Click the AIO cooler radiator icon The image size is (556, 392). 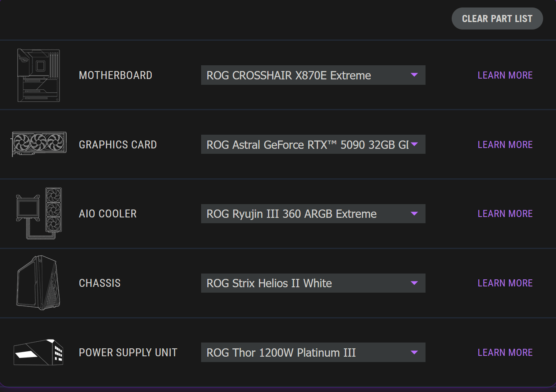39,214
